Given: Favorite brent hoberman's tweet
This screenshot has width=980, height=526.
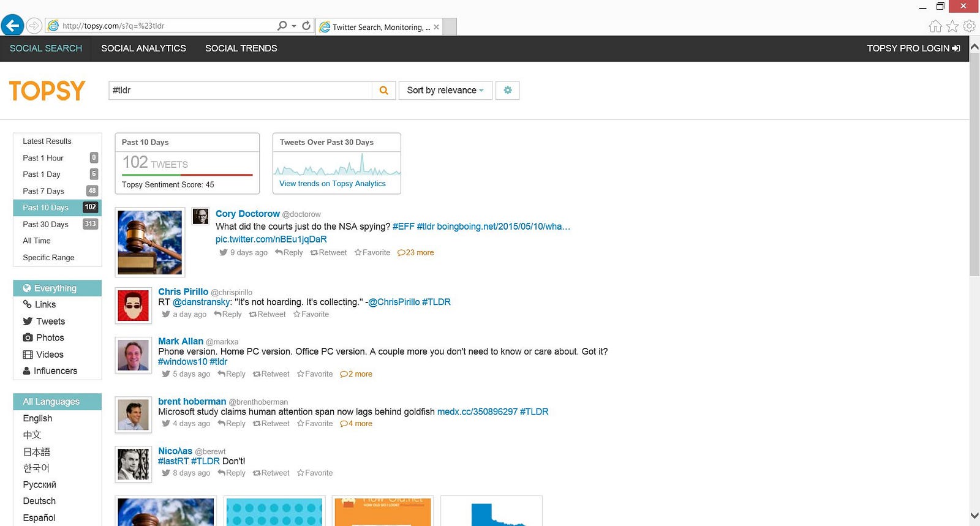Looking at the screenshot, I should 315,424.
